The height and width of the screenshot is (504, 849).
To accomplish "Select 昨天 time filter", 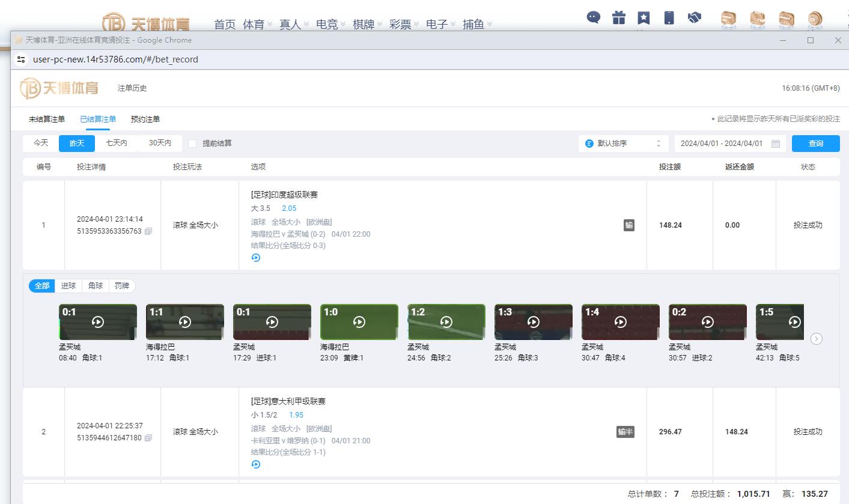I will tap(77, 144).
